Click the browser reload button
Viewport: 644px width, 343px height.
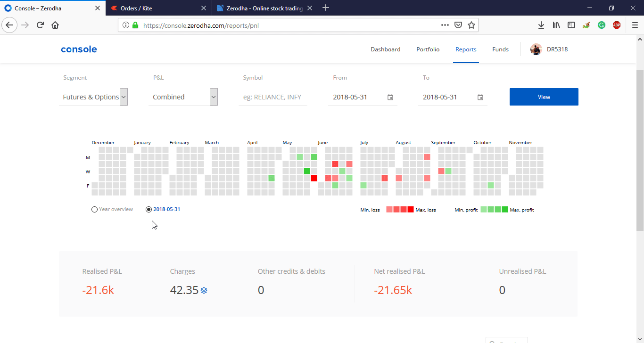[x=40, y=25]
